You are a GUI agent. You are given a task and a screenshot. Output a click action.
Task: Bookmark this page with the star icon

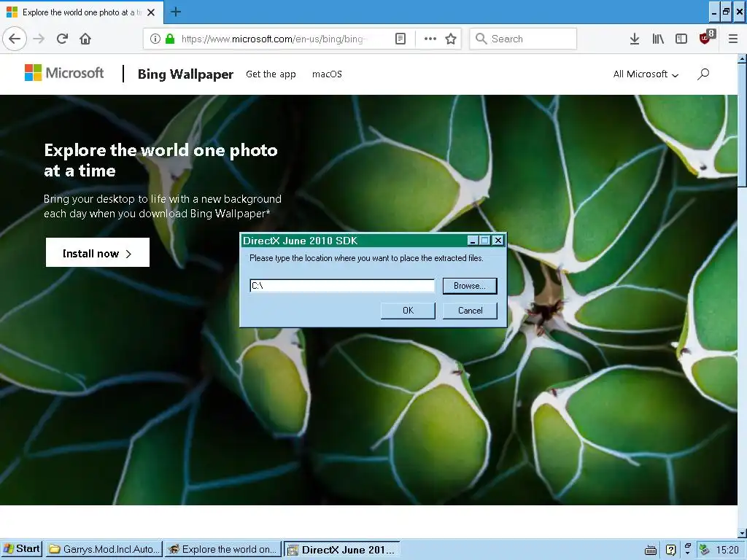451,39
